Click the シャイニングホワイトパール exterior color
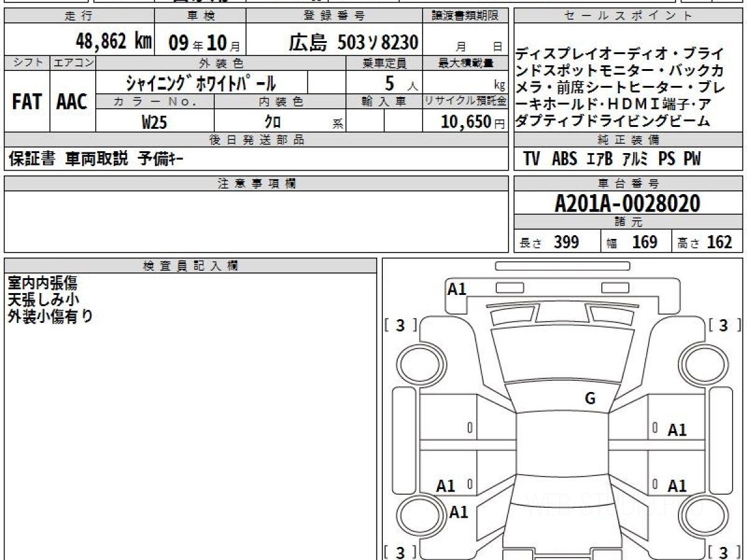This screenshot has width=747, height=560. click(x=201, y=83)
